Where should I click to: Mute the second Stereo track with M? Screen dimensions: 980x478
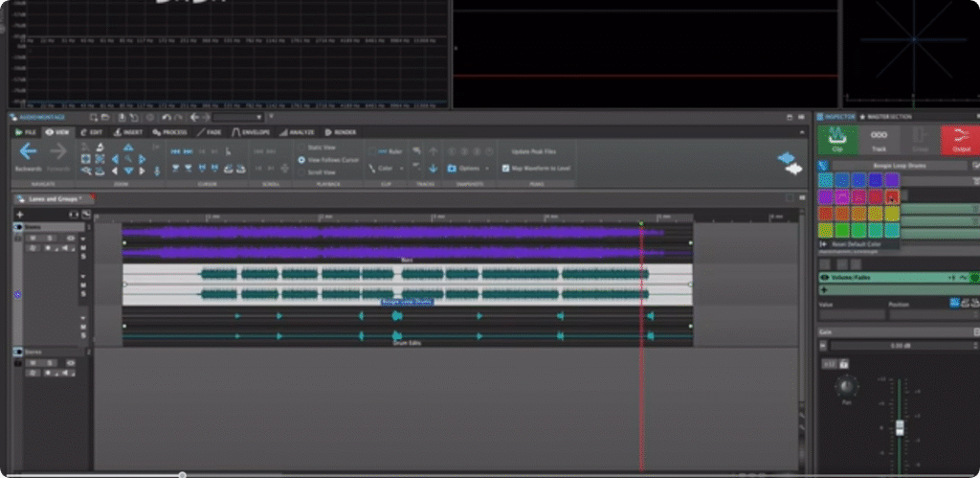pyautogui.click(x=33, y=363)
